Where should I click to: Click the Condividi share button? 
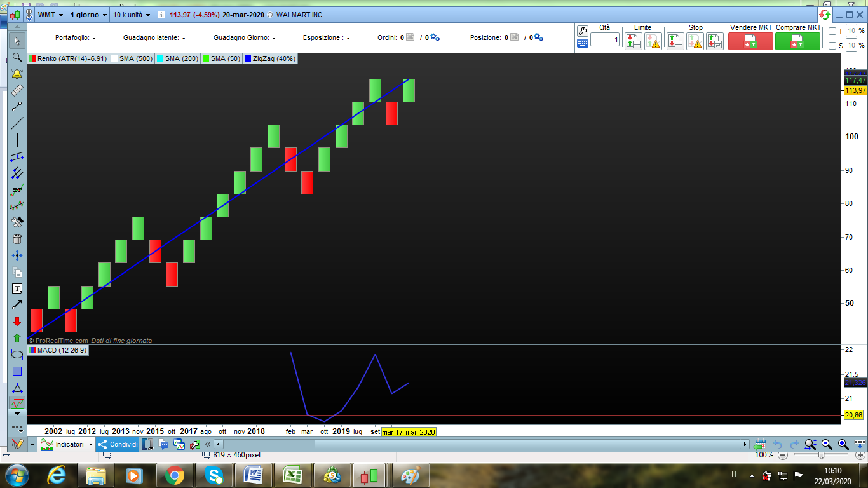coord(118,444)
